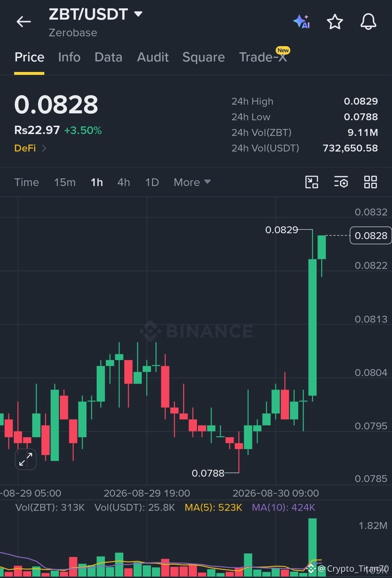This screenshot has width=392, height=578.
Task: Switch to the Trade-X tab
Action: click(x=263, y=57)
